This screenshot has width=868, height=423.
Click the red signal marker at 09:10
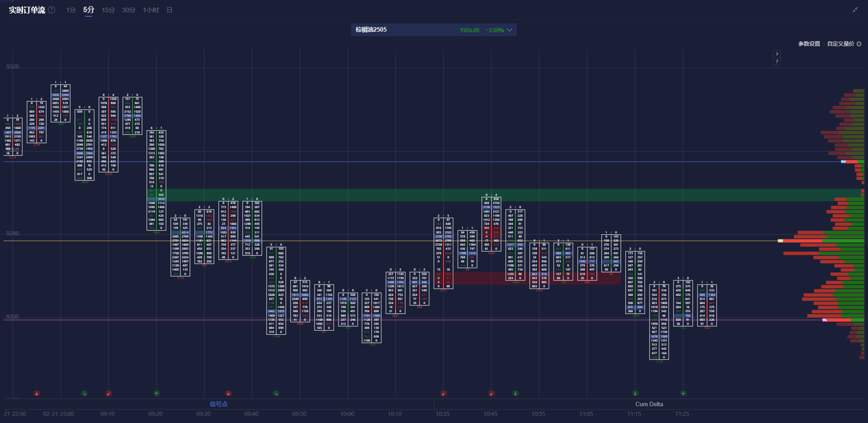pyautogui.click(x=108, y=394)
